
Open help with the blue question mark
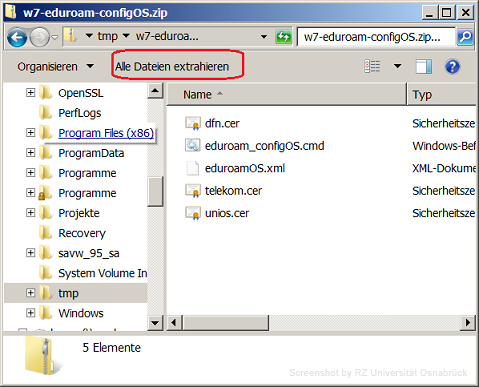(x=452, y=66)
